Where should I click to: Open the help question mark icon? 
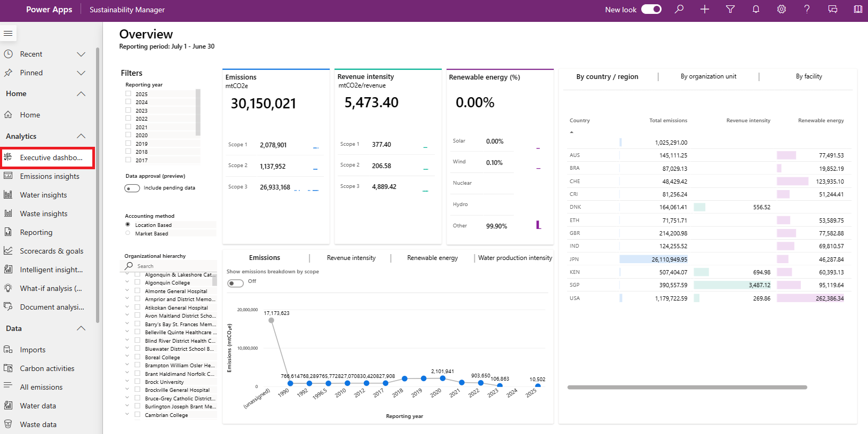tap(807, 9)
